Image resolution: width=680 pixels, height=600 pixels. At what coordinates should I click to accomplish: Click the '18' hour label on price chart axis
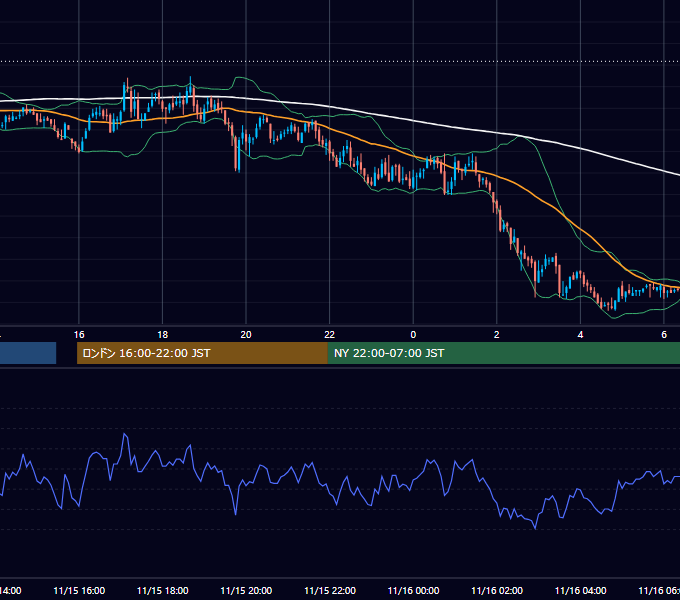click(x=163, y=334)
